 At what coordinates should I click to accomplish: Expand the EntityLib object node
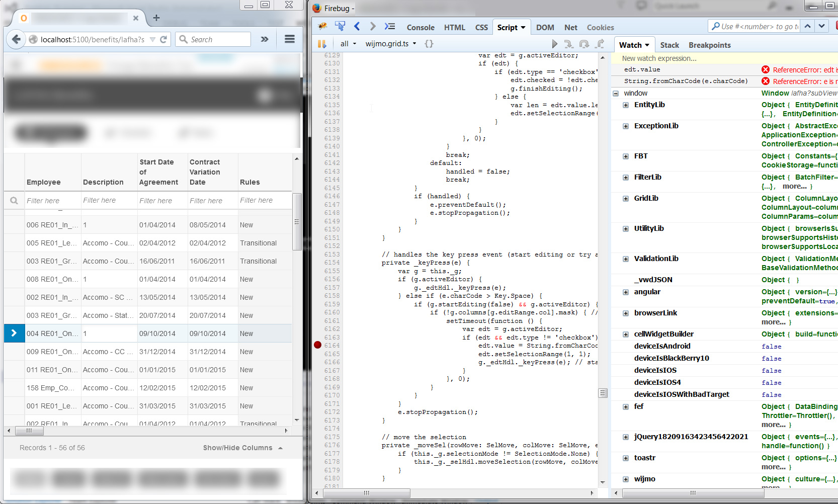[x=626, y=105]
